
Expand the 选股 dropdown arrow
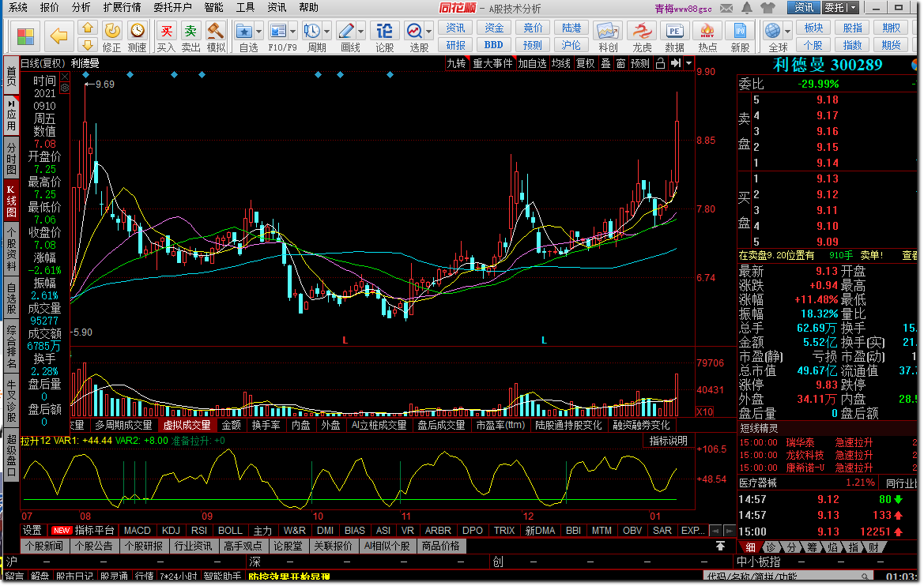pyautogui.click(x=429, y=32)
